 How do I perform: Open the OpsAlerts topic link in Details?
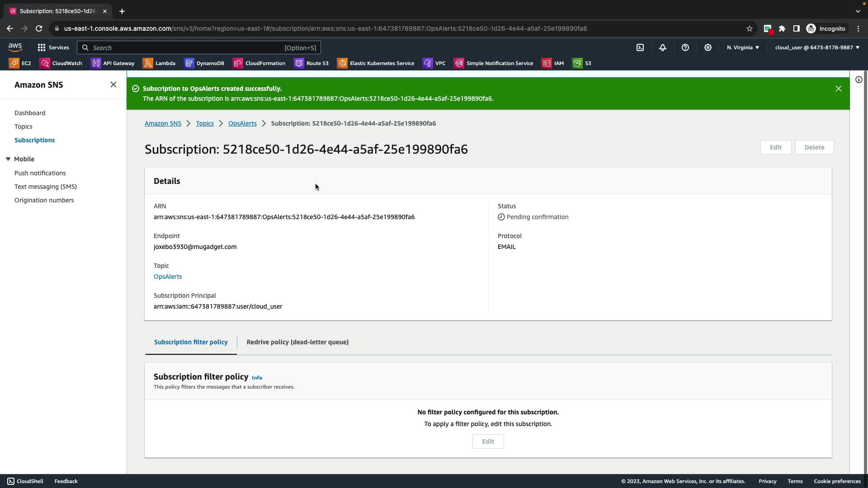tap(168, 277)
